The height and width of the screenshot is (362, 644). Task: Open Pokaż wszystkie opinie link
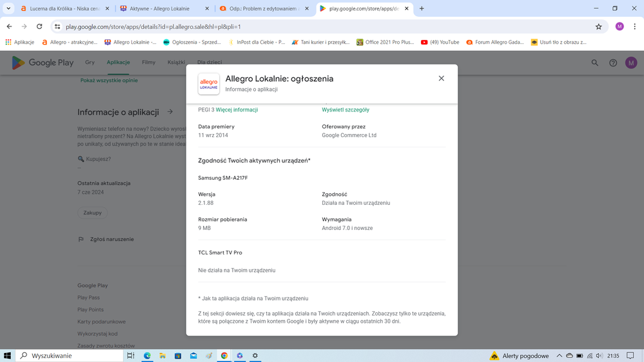click(109, 81)
